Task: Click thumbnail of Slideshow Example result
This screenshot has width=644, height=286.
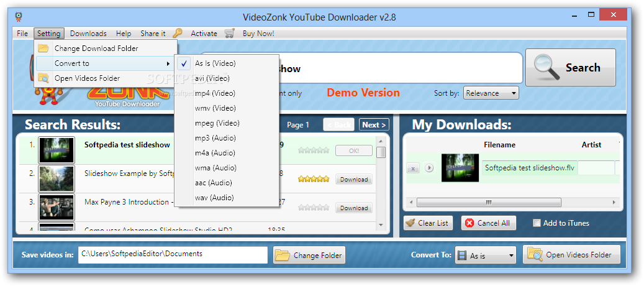Action: click(x=57, y=179)
